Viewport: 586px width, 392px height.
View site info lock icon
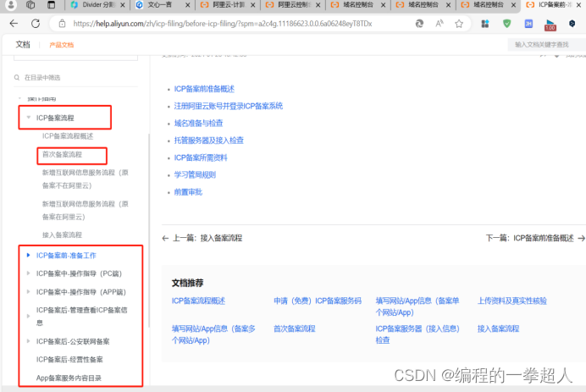click(62, 24)
